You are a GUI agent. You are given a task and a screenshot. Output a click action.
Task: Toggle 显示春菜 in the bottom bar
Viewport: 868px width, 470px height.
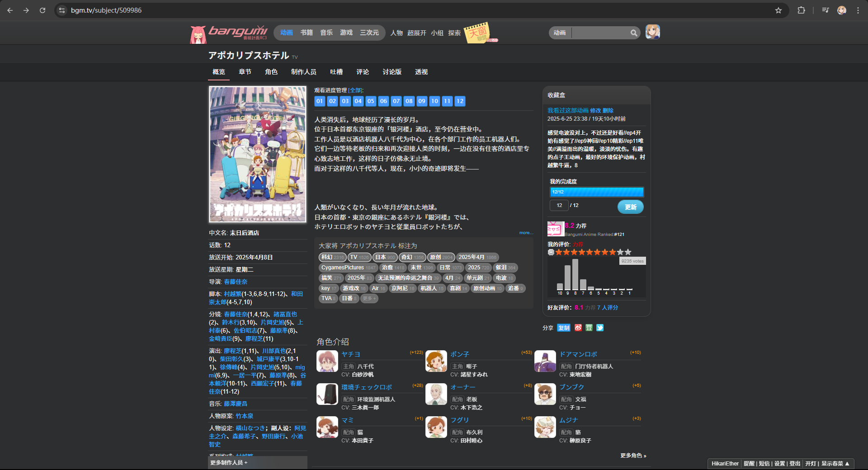coord(835,464)
